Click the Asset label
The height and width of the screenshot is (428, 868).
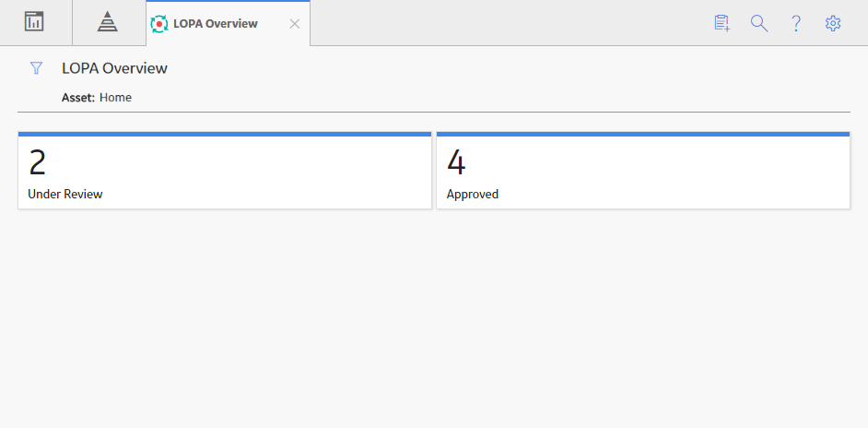pos(78,98)
